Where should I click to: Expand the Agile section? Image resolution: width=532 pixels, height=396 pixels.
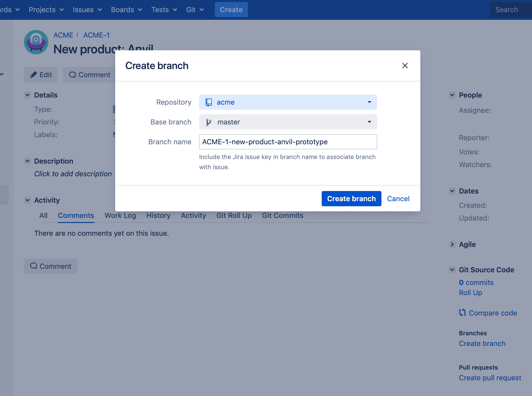point(452,244)
